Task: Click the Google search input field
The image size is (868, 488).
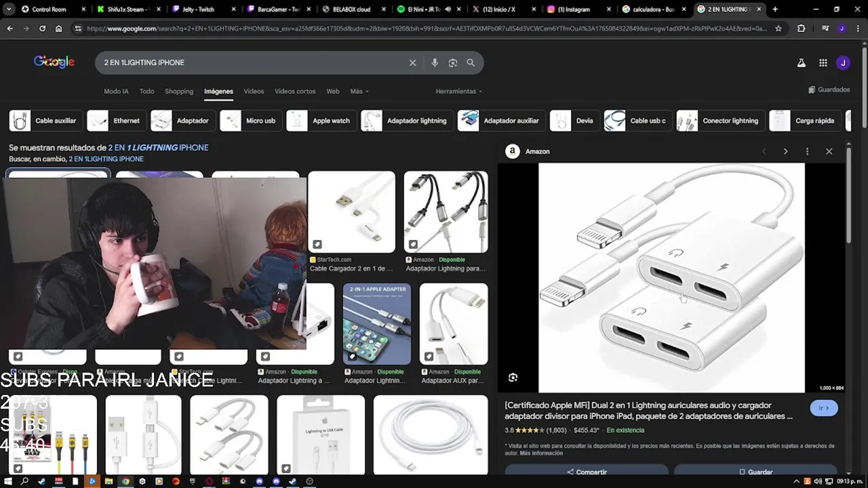Action: click(251, 62)
